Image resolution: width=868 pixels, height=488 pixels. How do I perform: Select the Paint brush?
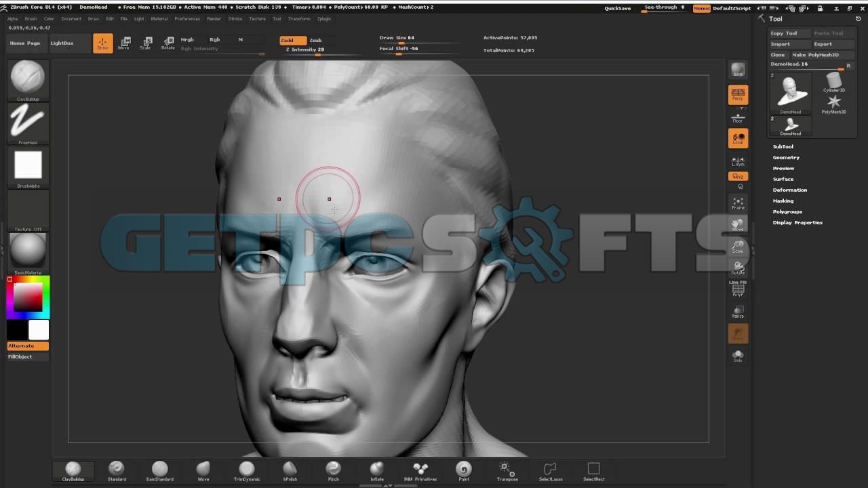coord(464,470)
